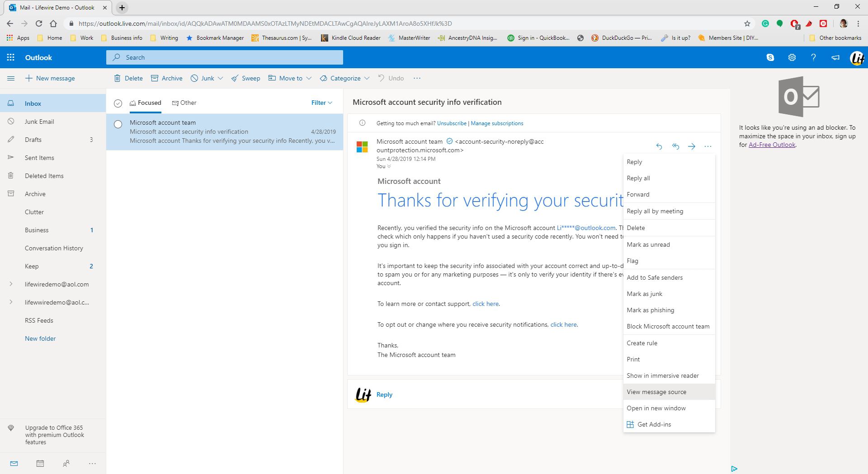This screenshot has height=474, width=868.
Task: Open Chrome home button
Action: (x=53, y=23)
